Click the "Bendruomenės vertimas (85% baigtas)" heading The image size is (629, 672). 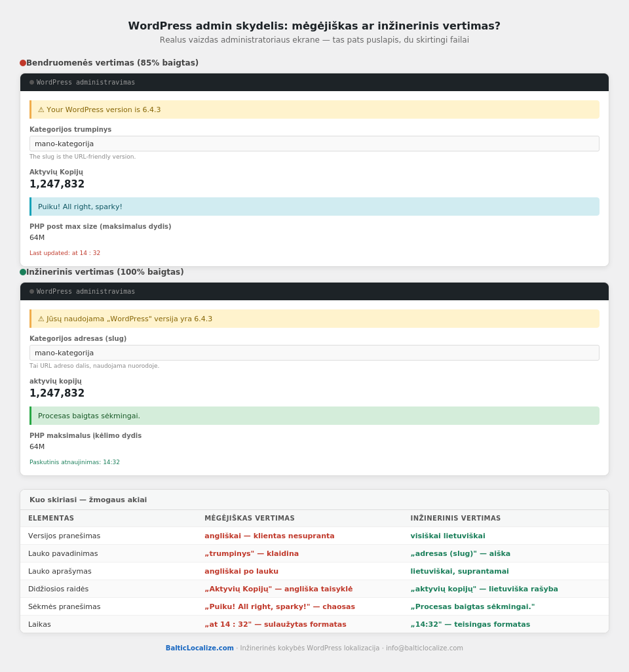(x=112, y=63)
